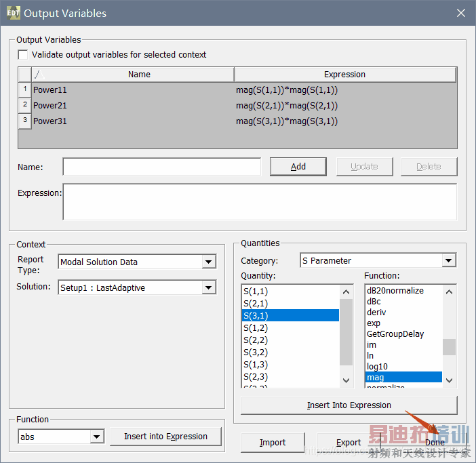Image resolution: width=476 pixels, height=463 pixels.
Task: Click Quantity list scroll down arrow
Action: (x=346, y=380)
